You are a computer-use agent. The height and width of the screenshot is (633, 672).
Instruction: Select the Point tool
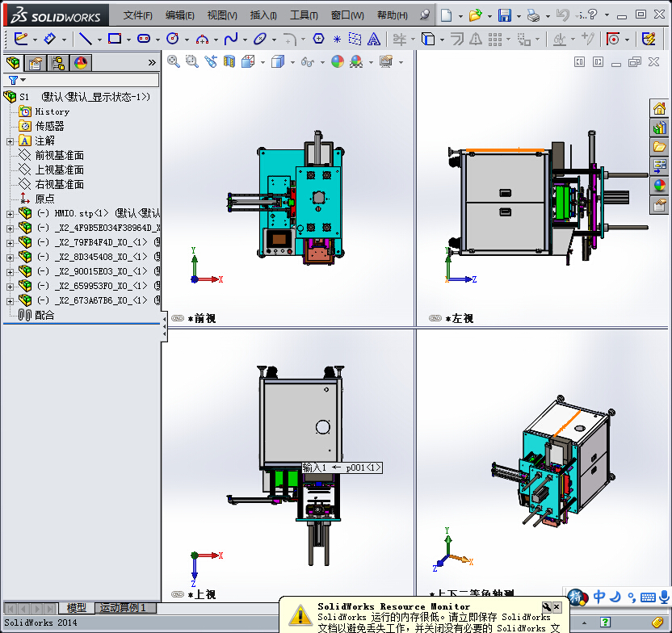click(x=337, y=40)
